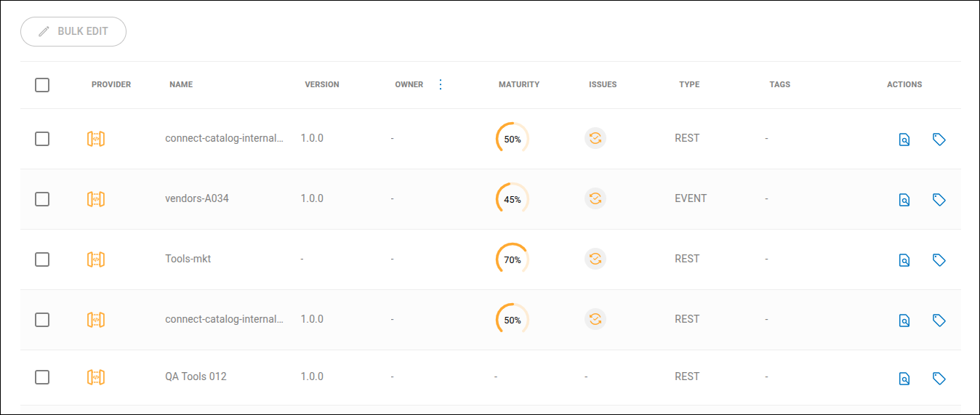The image size is (980, 415).
Task: Click provider icon in vendors-A034 row
Action: pos(96,198)
